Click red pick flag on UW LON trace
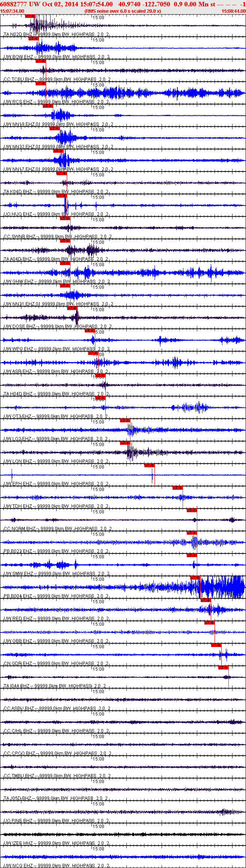 pyautogui.click(x=125, y=443)
